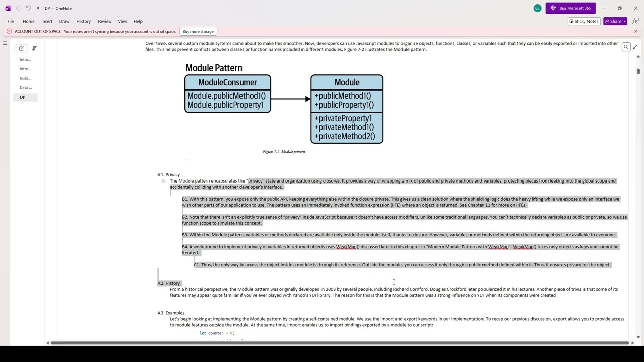This screenshot has width=644, height=362.
Task: Click the line starting 'C1. Thus, the only way'
Action: coord(402,265)
